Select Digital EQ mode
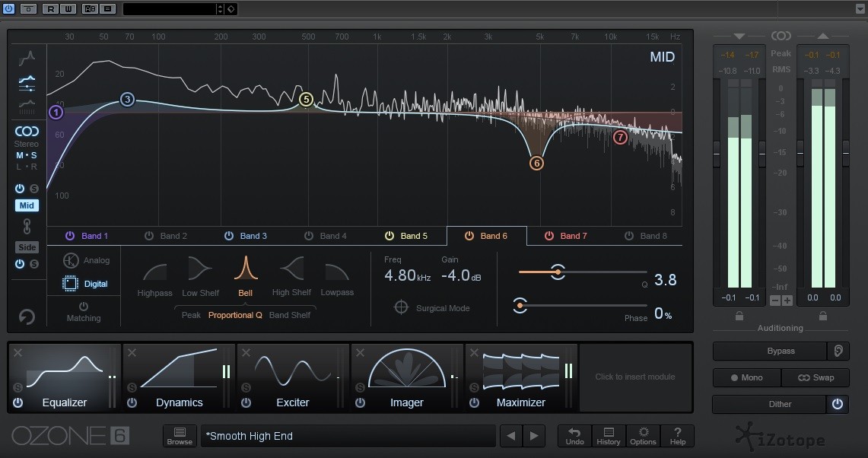The height and width of the screenshot is (458, 868). pyautogui.click(x=85, y=284)
